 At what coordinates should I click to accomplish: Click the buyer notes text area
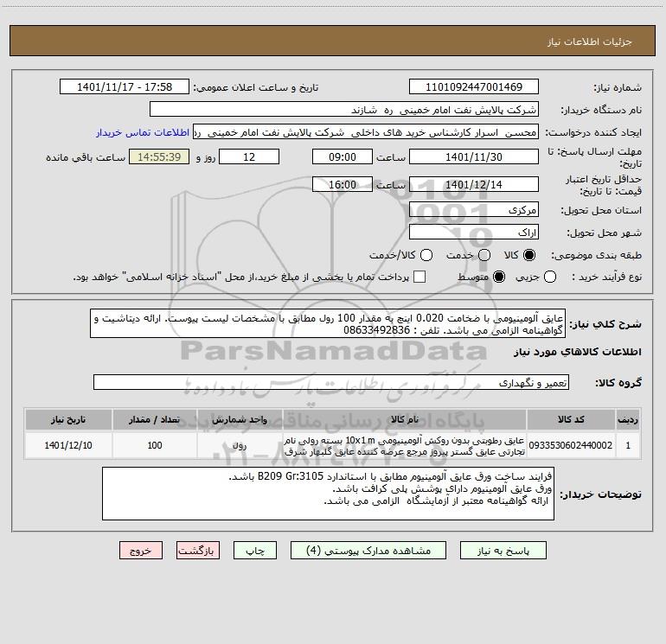tap(328, 494)
